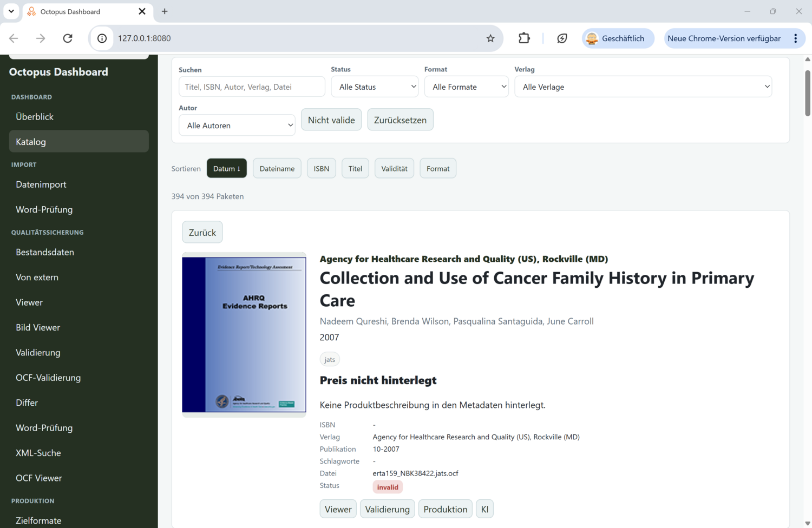Go back to the previous browser page
812x528 pixels.
(x=14, y=38)
